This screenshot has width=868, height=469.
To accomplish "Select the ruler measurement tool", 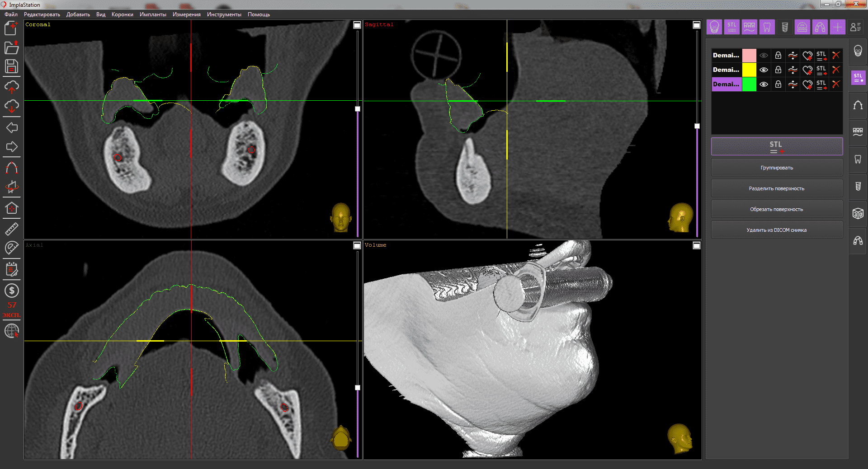I will pos(11,229).
